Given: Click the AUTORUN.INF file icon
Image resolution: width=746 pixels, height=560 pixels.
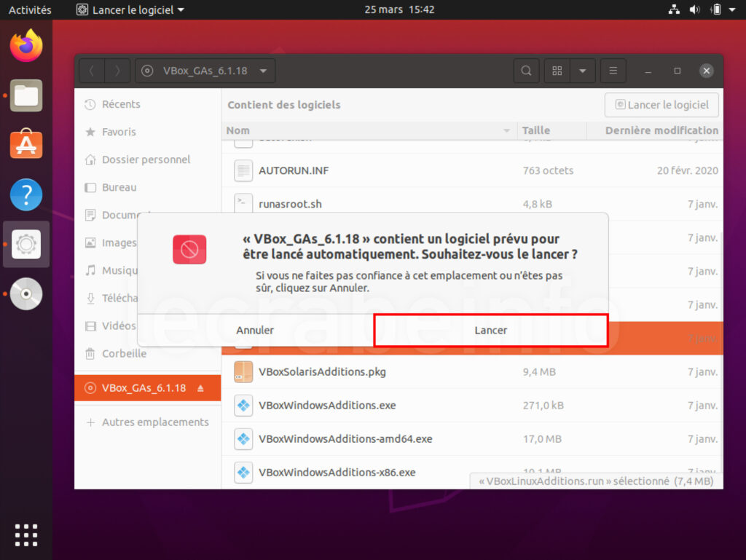Looking at the screenshot, I should pyautogui.click(x=243, y=170).
